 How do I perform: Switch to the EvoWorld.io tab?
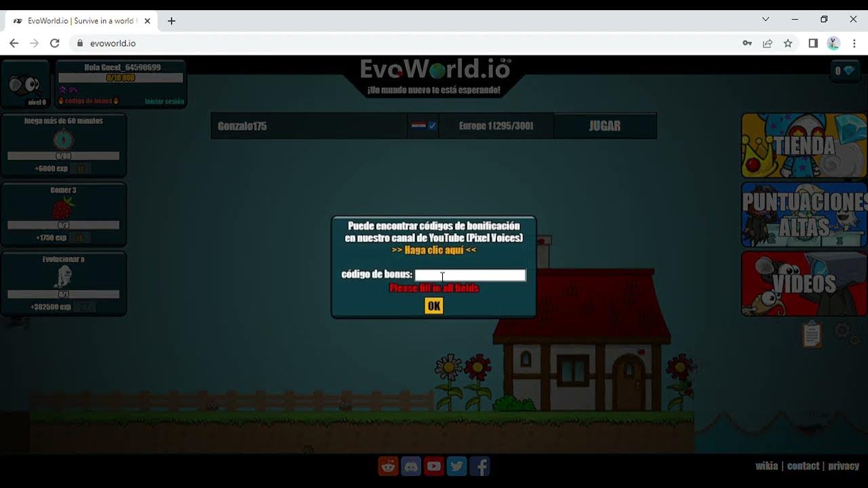(x=82, y=21)
